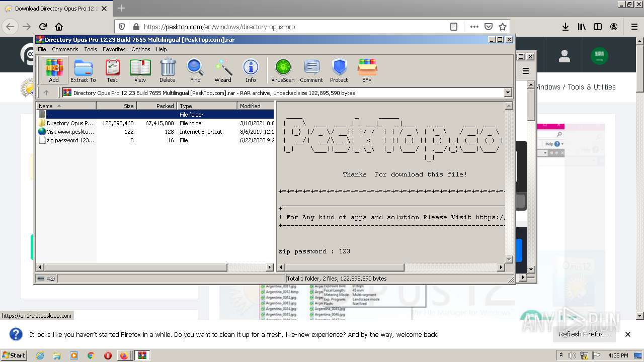644x362 pixels.
Task: Sort file list by Name column
Action: [66, 106]
